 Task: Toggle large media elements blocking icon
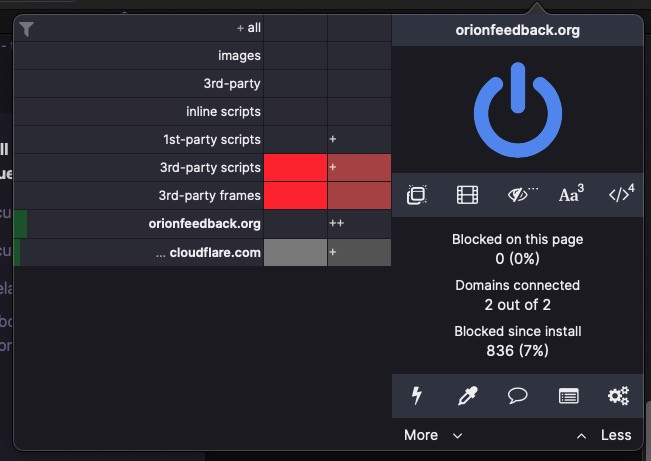467,195
